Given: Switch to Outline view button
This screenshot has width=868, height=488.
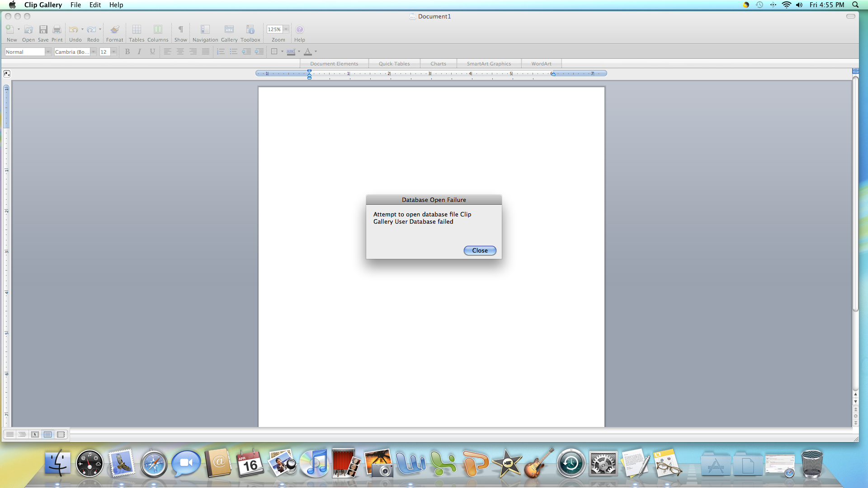Looking at the screenshot, I should coord(22,434).
